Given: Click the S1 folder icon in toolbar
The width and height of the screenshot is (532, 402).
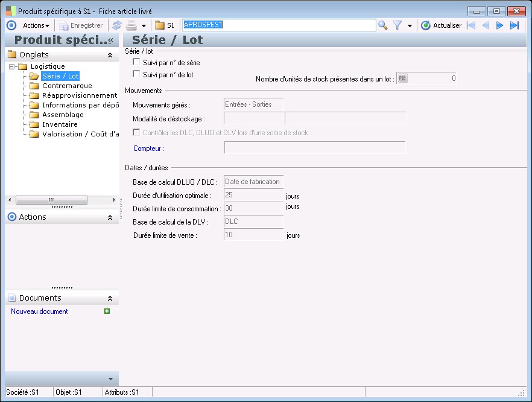Looking at the screenshot, I should tap(159, 25).
